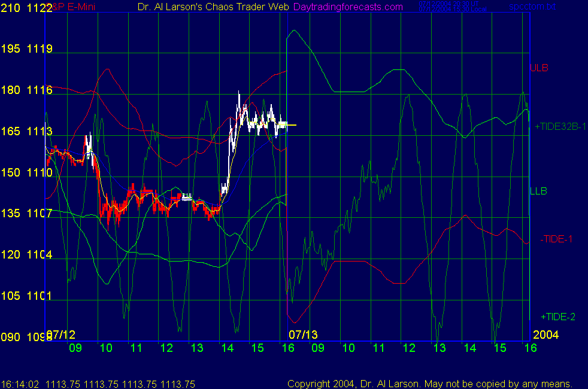Click the 180 1116 price axis label
The image size is (588, 389).
click(x=26, y=90)
